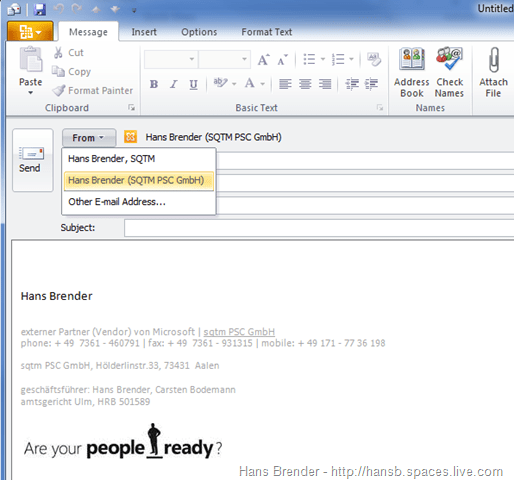Open the Options ribbon tab
This screenshot has width=514, height=480.
[x=199, y=32]
